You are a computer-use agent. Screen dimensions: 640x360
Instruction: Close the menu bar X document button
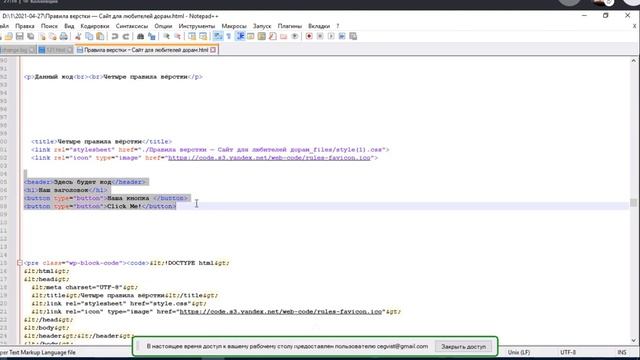635,26
